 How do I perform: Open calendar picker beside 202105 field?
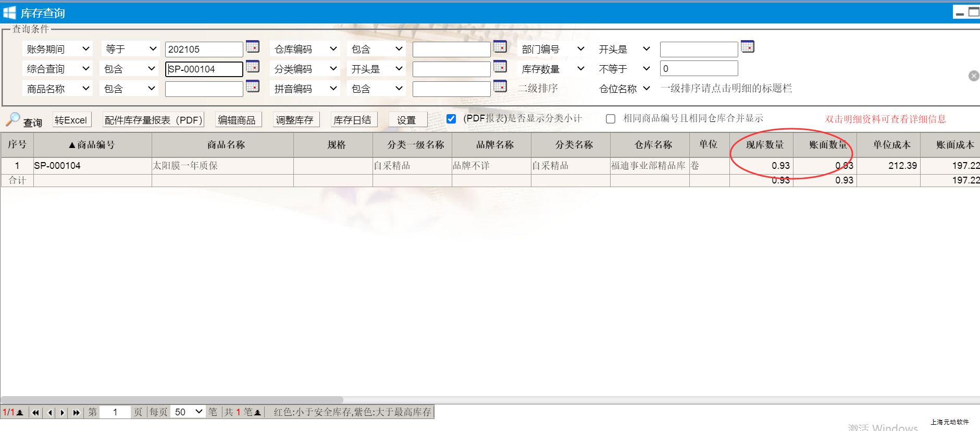[253, 47]
